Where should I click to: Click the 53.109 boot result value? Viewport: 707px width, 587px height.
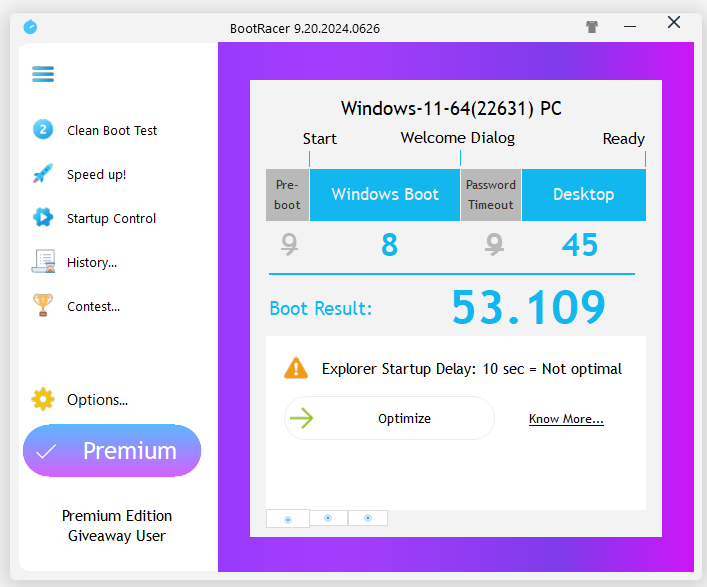(528, 307)
